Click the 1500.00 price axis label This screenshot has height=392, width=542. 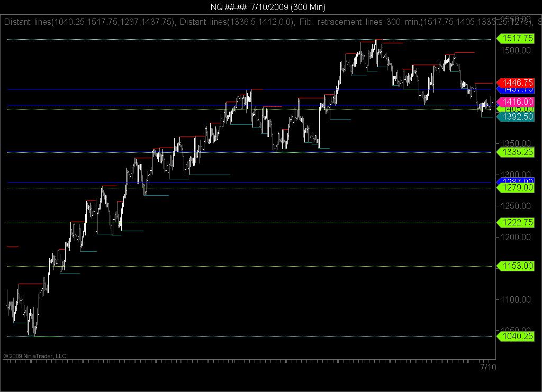(516, 50)
